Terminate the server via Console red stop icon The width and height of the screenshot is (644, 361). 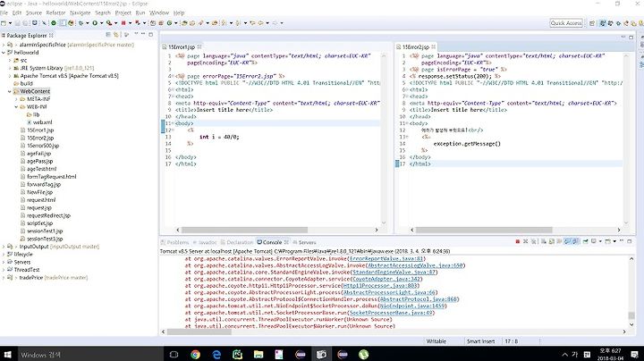point(518,241)
